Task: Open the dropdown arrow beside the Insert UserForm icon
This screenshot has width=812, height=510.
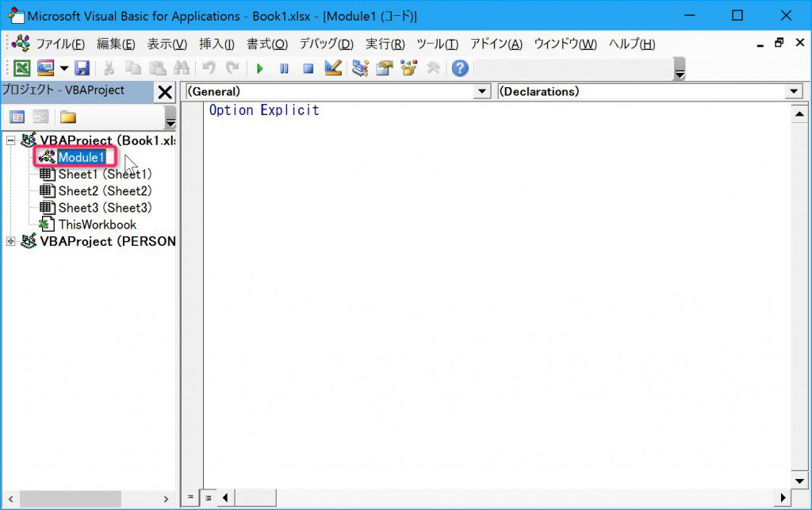Action: (x=64, y=68)
